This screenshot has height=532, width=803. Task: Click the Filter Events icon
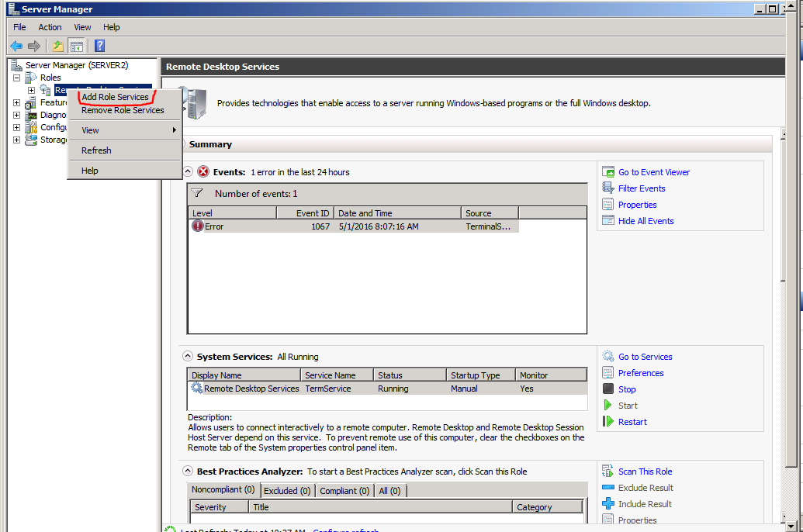(608, 188)
